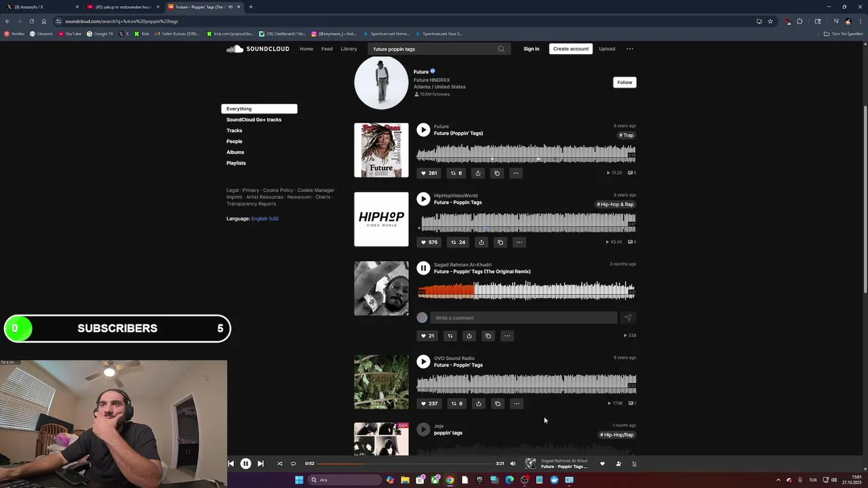The image size is (868, 488).
Task: Click the Create account button
Action: click(571, 49)
